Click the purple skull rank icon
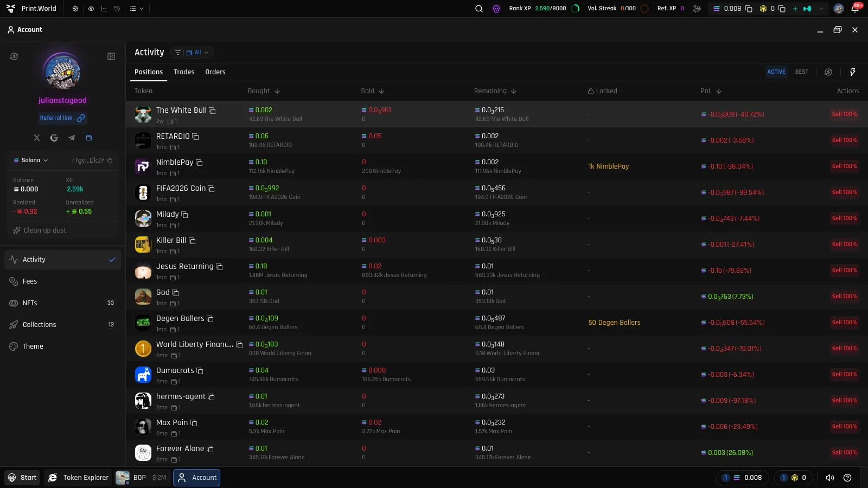 tap(496, 9)
